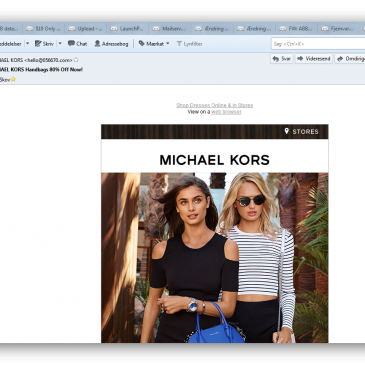This screenshot has height=365, width=365.
Task: Switch to the 'LaunchP...' mail tab
Action: pos(128,29)
